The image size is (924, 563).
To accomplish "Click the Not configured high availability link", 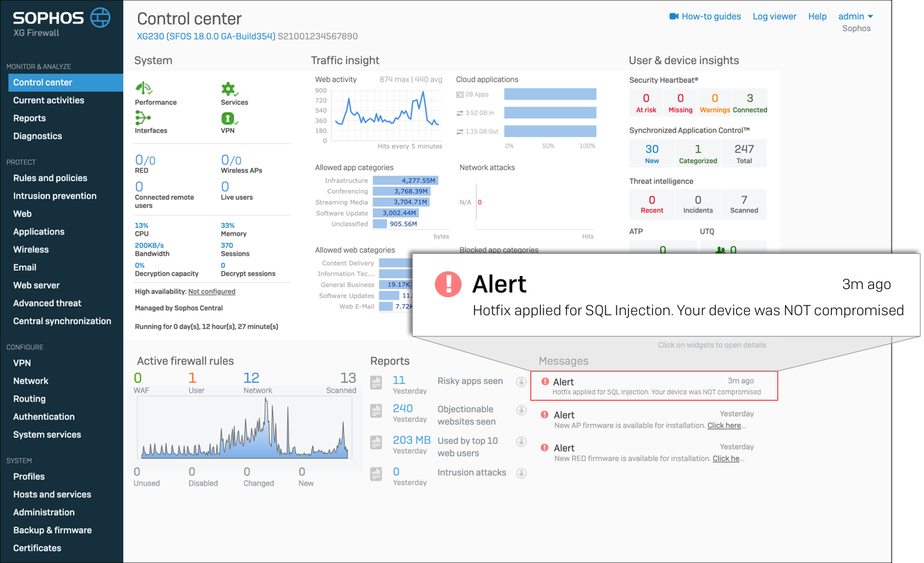I will click(211, 291).
